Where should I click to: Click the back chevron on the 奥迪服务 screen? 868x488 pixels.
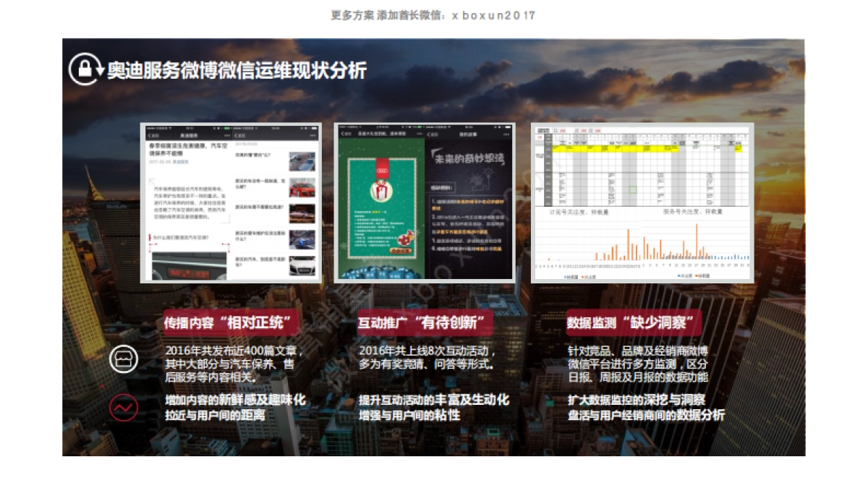pyautogui.click(x=150, y=134)
